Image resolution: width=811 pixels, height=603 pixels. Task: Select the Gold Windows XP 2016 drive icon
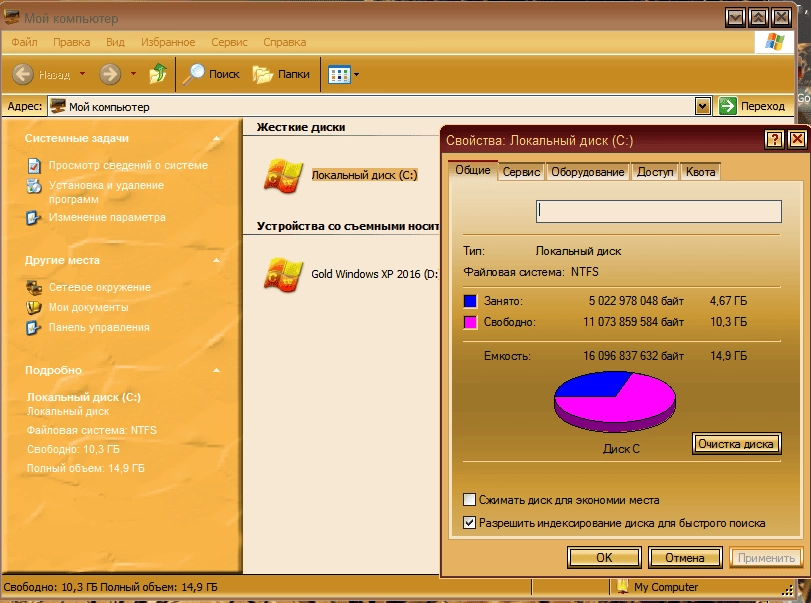tap(283, 274)
